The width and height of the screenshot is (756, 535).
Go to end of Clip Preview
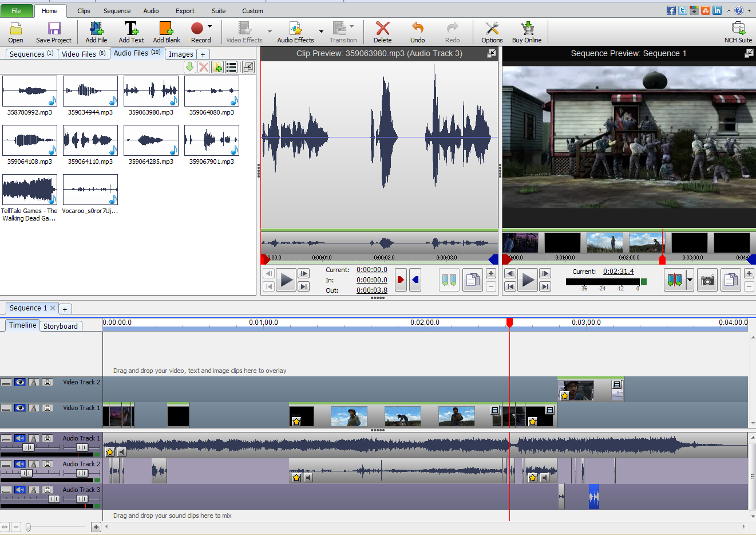(304, 286)
